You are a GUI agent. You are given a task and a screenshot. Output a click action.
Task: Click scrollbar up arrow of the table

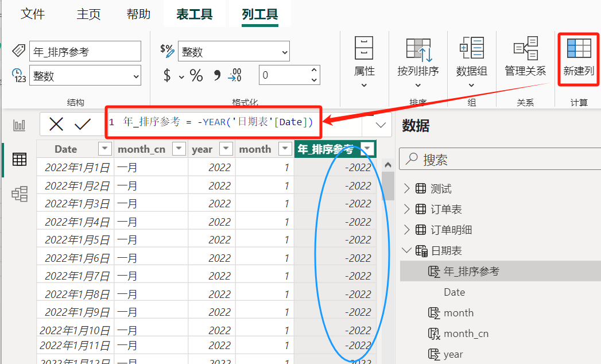[388, 165]
